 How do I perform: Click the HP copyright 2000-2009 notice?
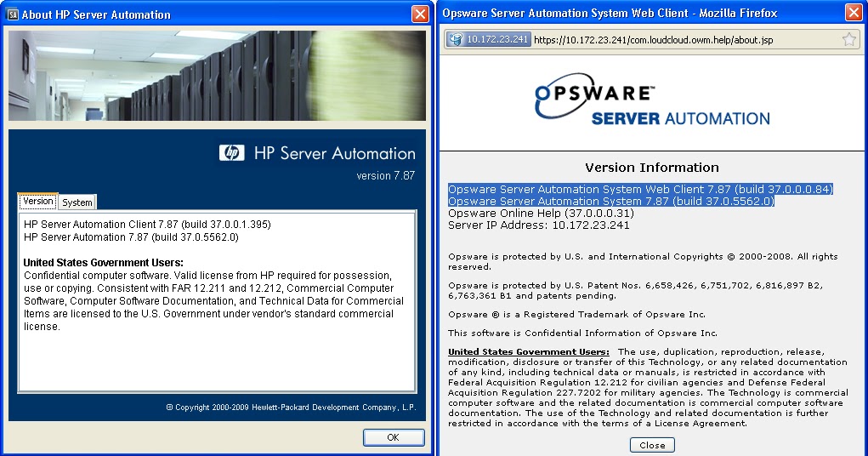point(292,408)
